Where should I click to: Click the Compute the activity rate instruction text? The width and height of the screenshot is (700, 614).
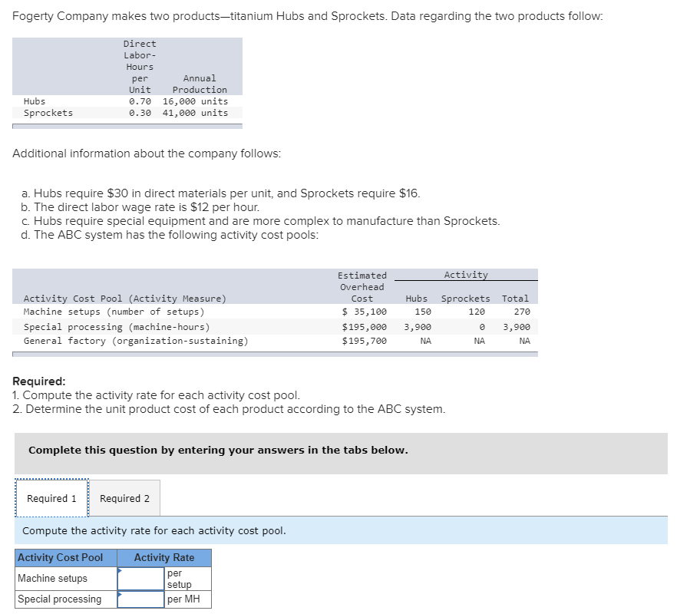pos(154,530)
